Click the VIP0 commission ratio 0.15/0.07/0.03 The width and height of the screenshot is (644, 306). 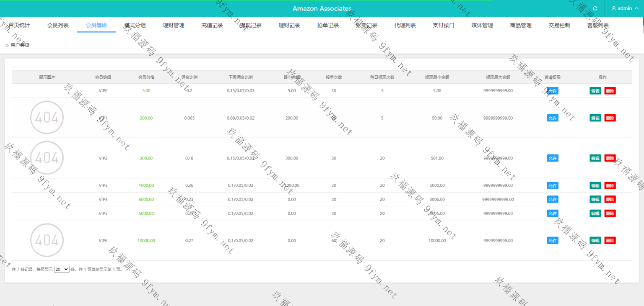coord(241,90)
